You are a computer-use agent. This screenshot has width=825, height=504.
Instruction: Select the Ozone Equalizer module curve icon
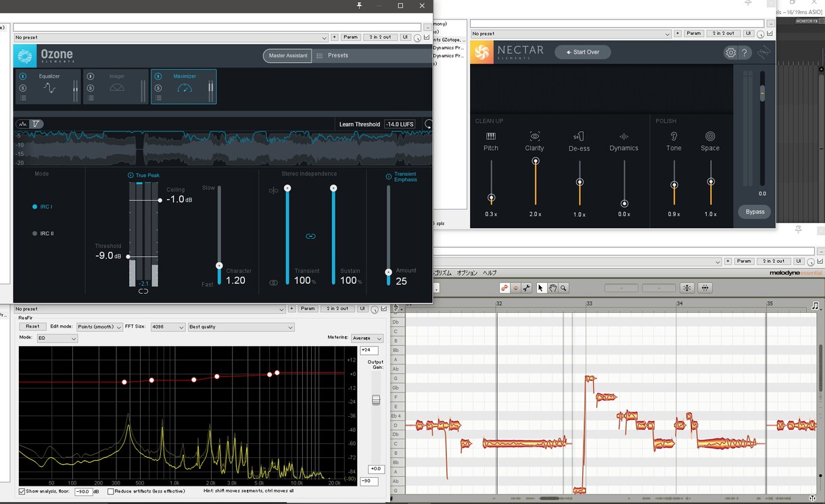pyautogui.click(x=49, y=89)
